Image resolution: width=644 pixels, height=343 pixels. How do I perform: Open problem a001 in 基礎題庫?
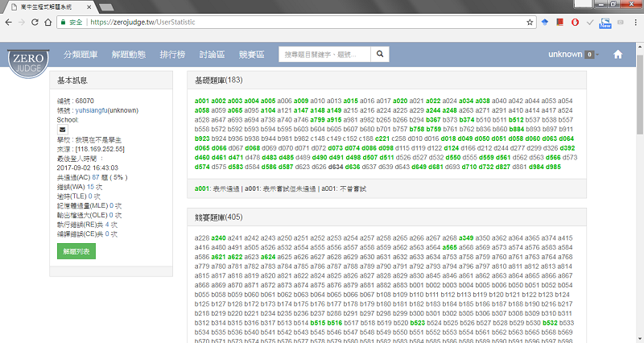coord(202,101)
